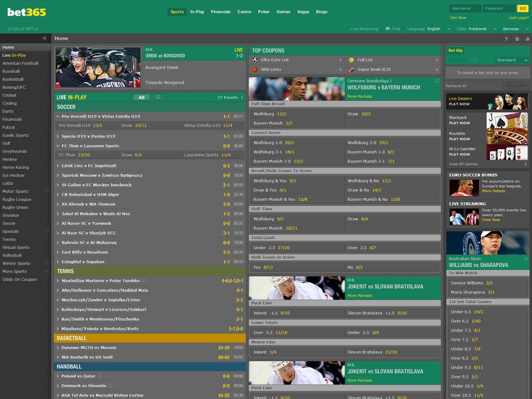532x399 pixels.
Task: Toggle Quick Bet off switch
Action: coord(472,60)
